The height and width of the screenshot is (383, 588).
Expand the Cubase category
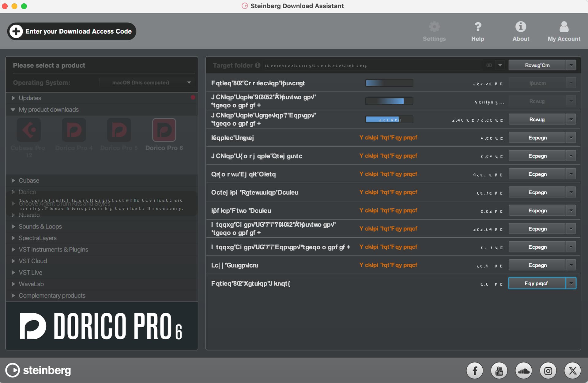13,180
